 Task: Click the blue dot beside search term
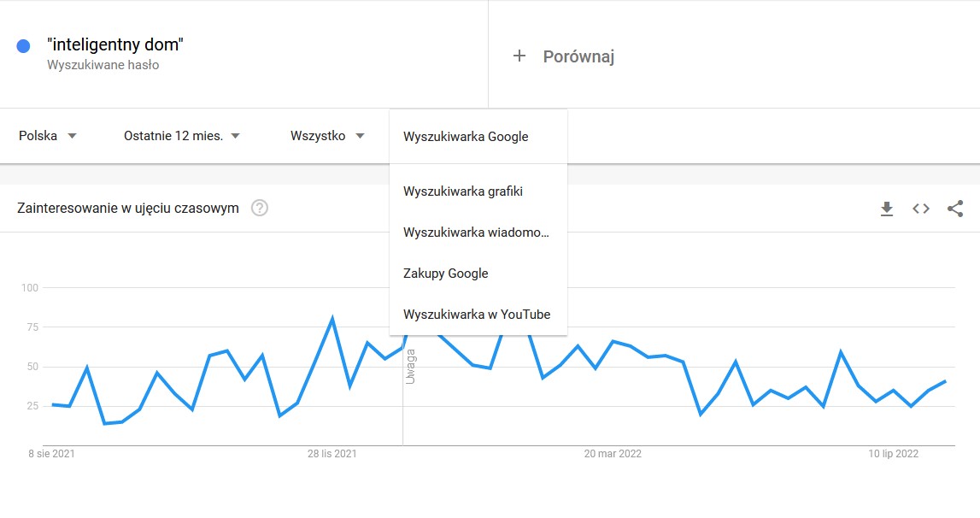(24, 46)
